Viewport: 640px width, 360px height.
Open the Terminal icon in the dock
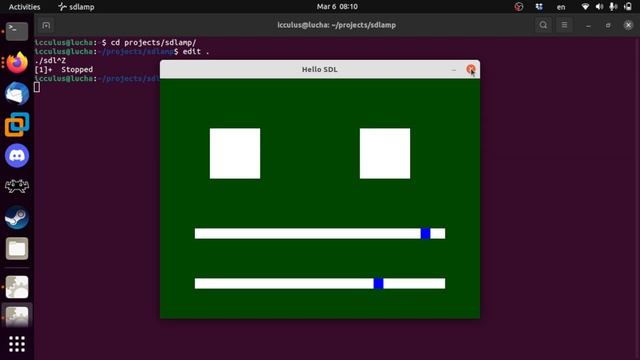17,31
